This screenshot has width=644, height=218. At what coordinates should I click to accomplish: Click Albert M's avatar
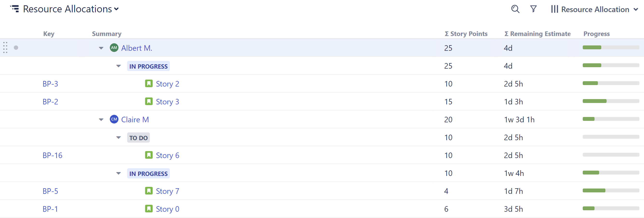114,48
